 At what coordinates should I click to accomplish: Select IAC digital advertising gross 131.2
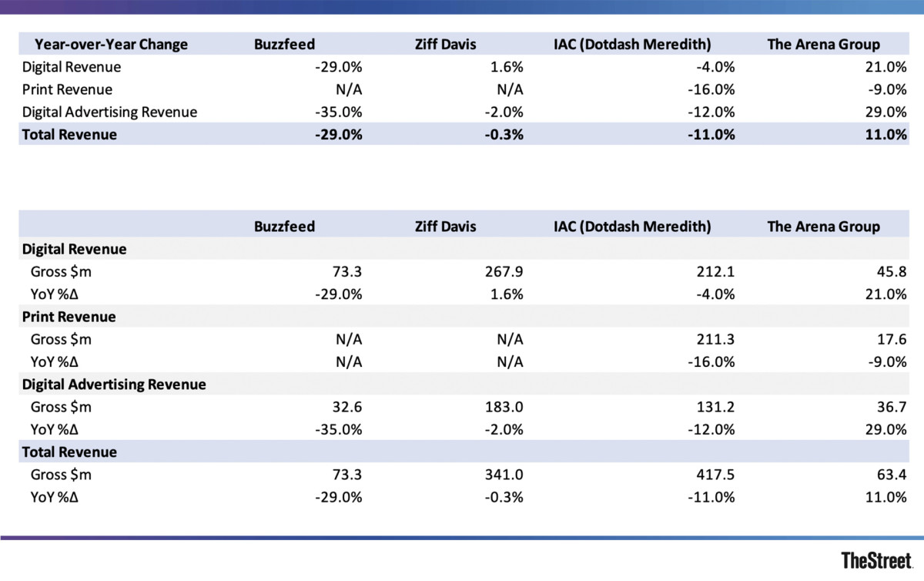tap(715, 408)
